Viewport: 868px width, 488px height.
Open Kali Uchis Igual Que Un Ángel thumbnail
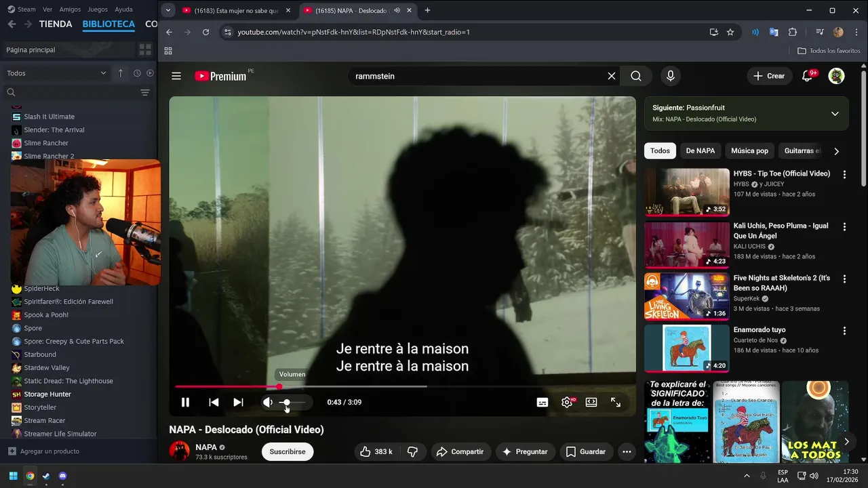687,244
